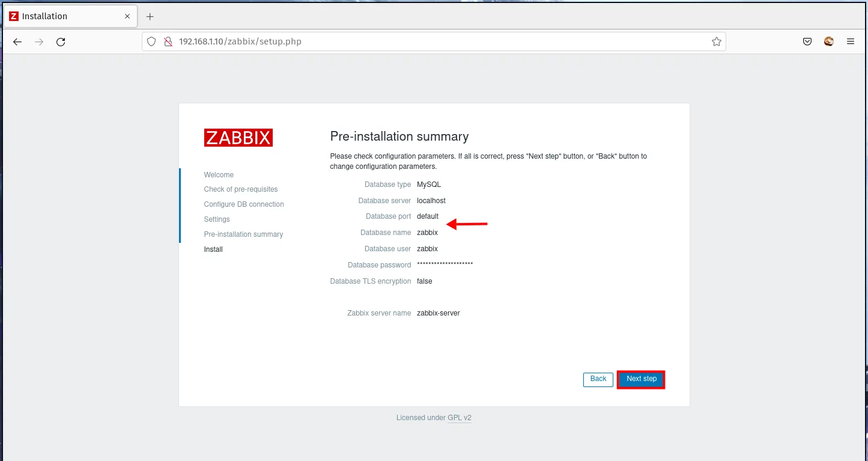Click the zabbix-server server name value
This screenshot has height=461, width=868.
click(439, 313)
